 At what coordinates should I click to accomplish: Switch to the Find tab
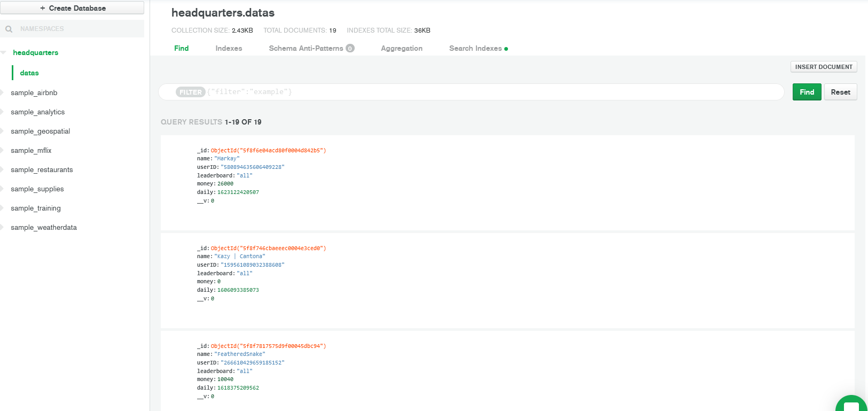182,48
